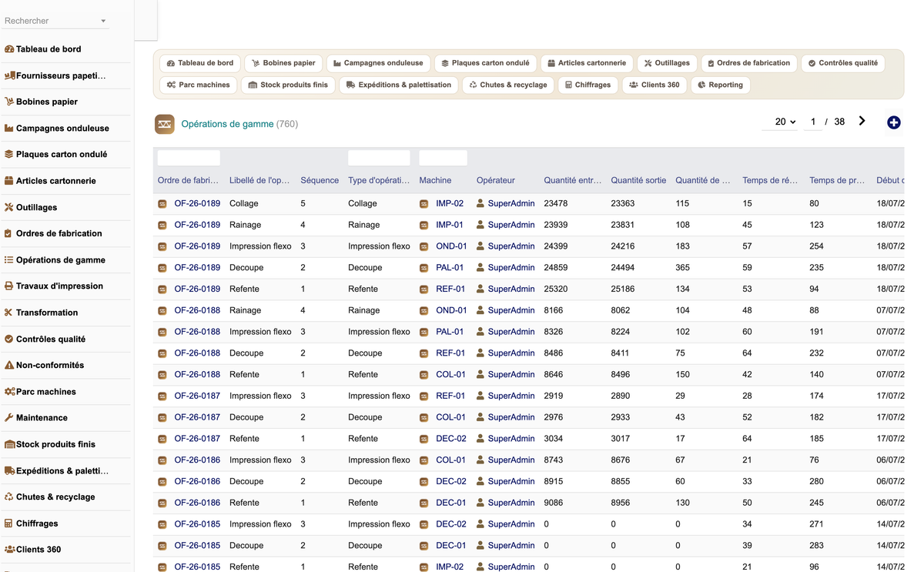Add a new operation with the plus icon
This screenshot has width=924, height=572.
point(894,122)
